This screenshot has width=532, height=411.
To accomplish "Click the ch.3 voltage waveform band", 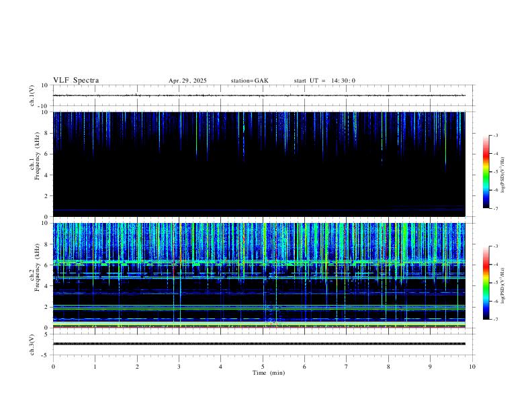I will [259, 344].
